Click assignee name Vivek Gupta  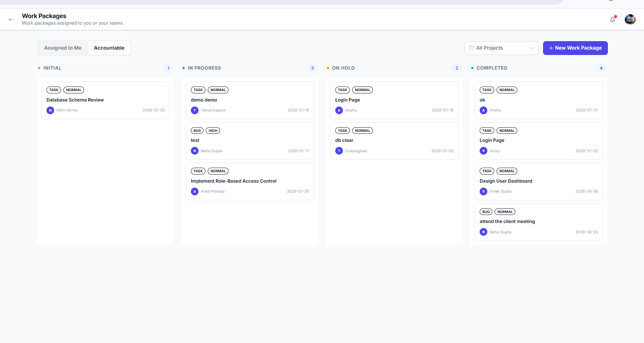(500, 191)
